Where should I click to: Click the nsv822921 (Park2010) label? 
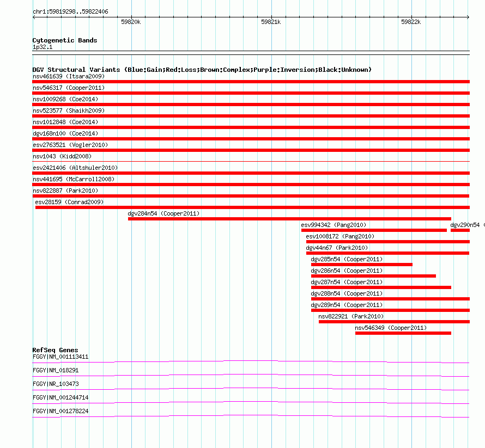click(351, 316)
